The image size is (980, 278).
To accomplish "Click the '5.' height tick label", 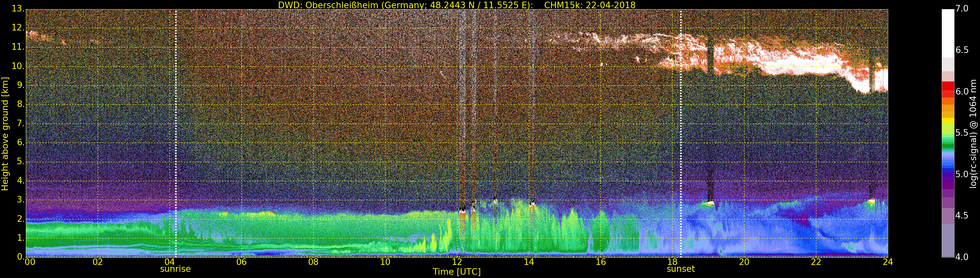I will (21, 162).
